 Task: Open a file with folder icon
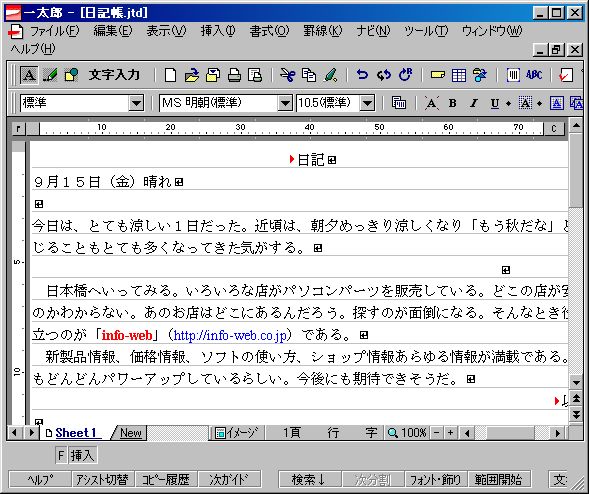point(192,75)
